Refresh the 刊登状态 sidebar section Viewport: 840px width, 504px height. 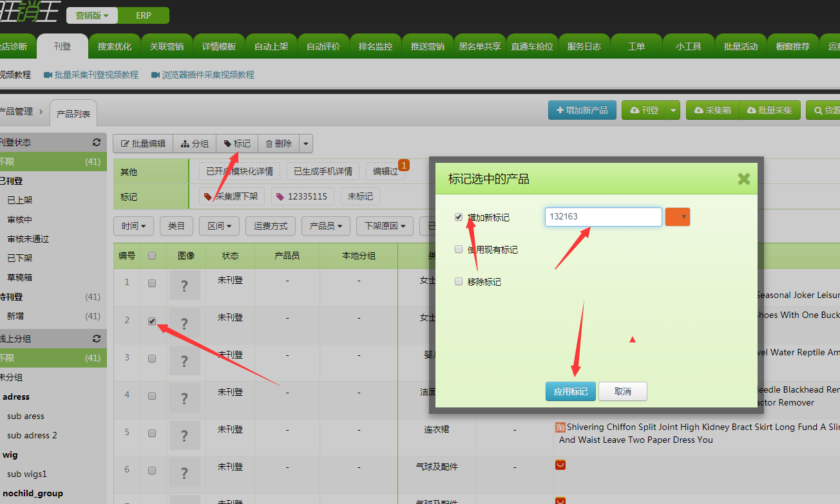97,142
